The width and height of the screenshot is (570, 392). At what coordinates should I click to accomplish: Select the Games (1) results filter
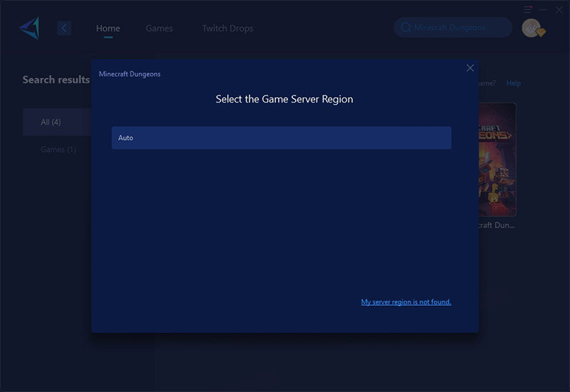click(58, 150)
